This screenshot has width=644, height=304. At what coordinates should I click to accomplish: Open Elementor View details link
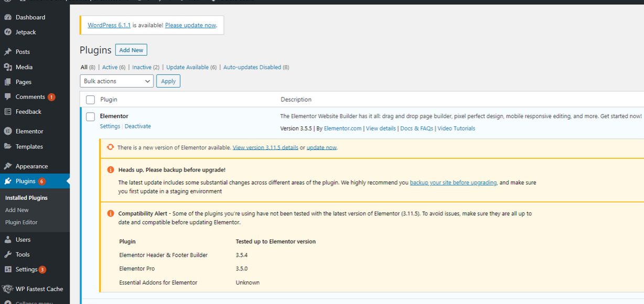(x=381, y=128)
